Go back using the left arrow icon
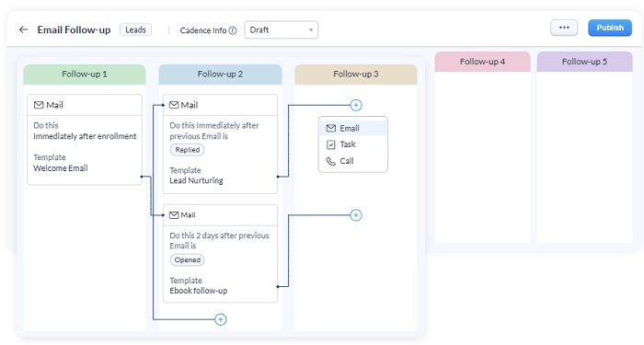The width and height of the screenshot is (644, 345). pyautogui.click(x=23, y=29)
